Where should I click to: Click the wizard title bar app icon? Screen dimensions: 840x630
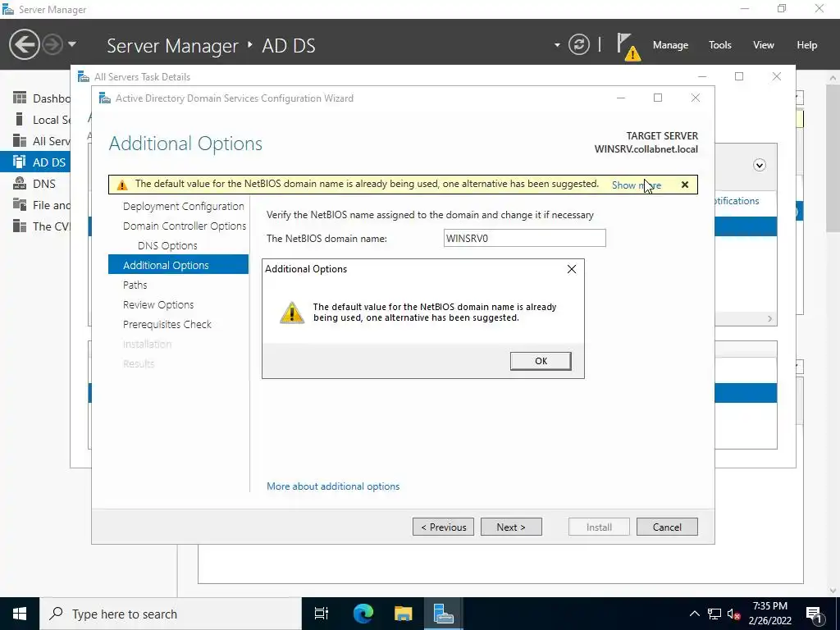[x=105, y=98]
